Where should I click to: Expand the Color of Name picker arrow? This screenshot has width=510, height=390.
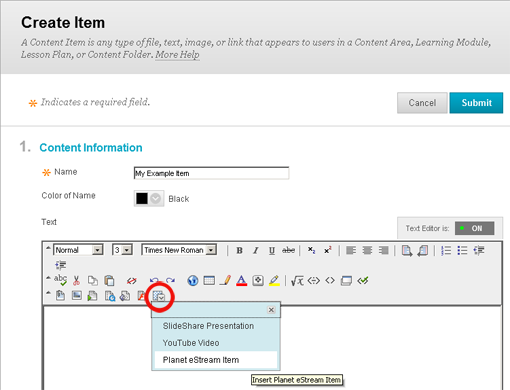(156, 199)
